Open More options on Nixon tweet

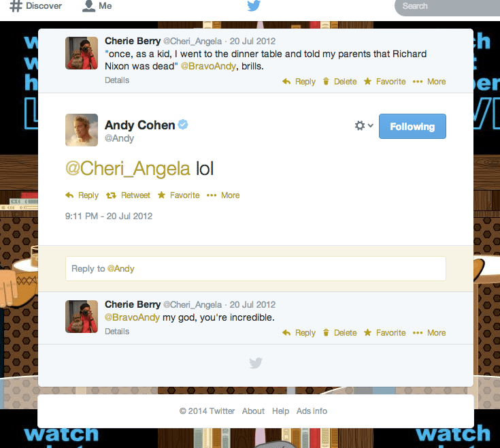click(429, 82)
